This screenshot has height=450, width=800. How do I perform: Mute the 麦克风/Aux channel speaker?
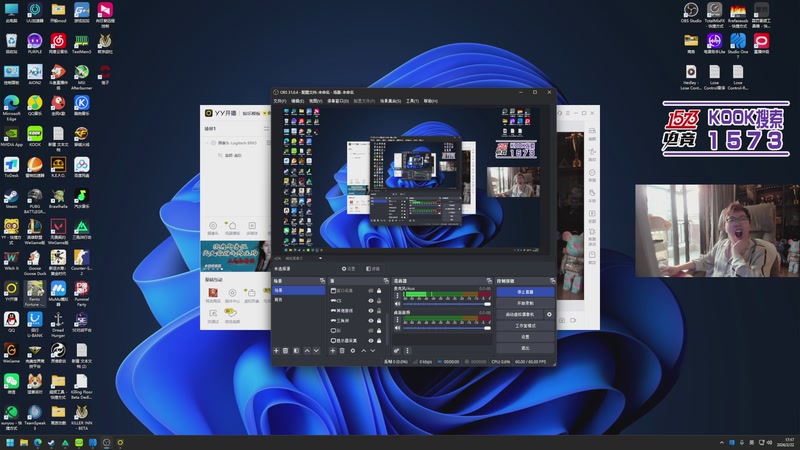coord(397,304)
